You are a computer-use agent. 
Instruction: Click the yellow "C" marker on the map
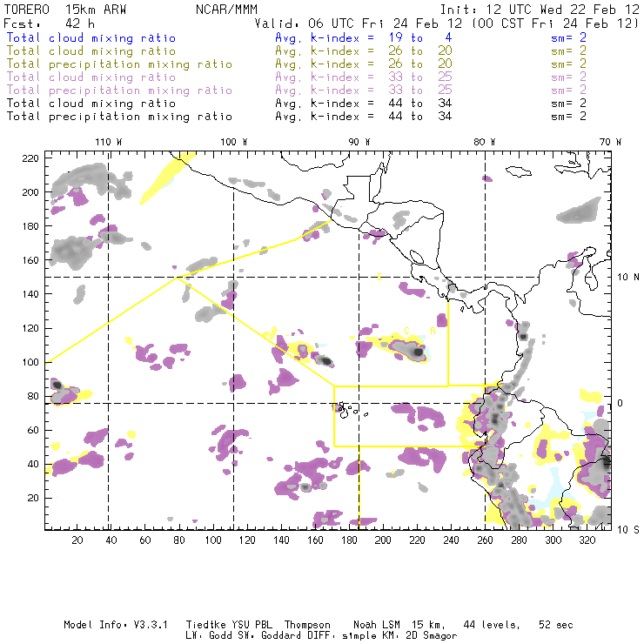[407, 331]
